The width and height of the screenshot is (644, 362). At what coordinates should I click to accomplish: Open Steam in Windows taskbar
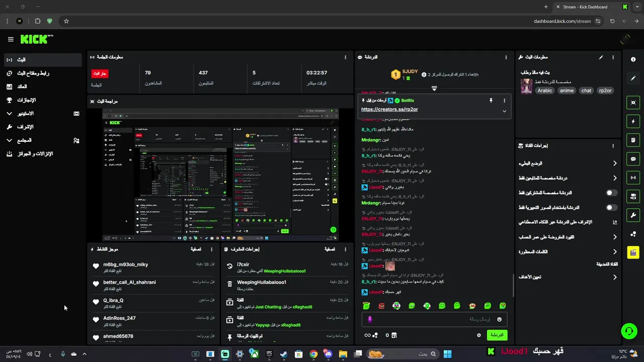pos(284,354)
